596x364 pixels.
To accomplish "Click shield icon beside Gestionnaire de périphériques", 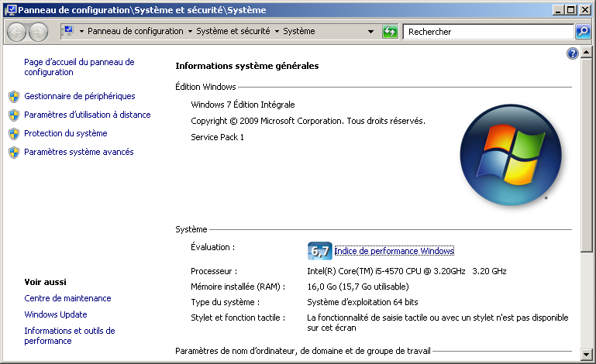I will [14, 97].
